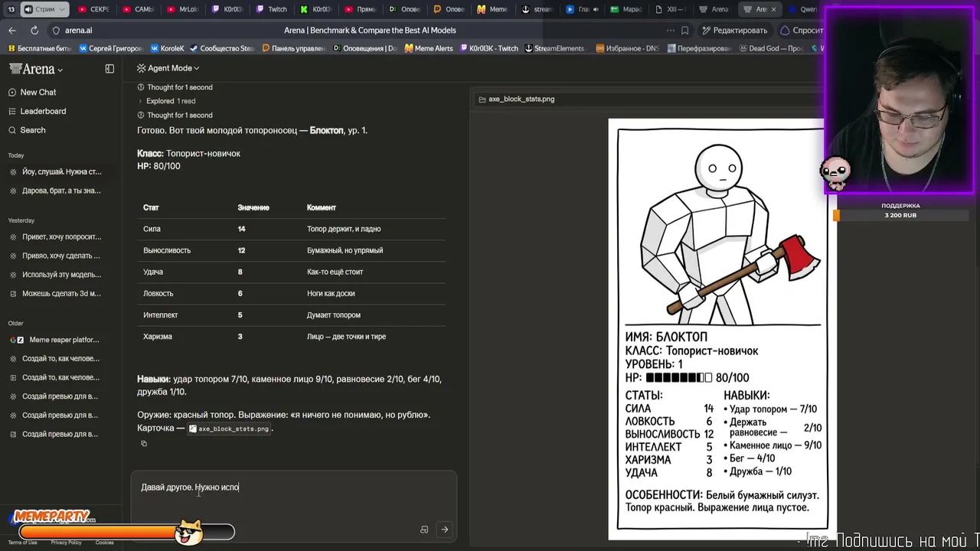Switch to the Стрим browser tab
980x551 pixels.
[44, 9]
